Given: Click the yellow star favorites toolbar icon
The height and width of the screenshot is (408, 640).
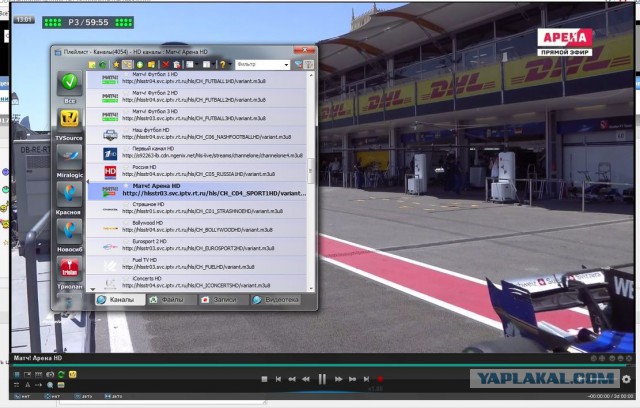Looking at the screenshot, I should 116,64.
